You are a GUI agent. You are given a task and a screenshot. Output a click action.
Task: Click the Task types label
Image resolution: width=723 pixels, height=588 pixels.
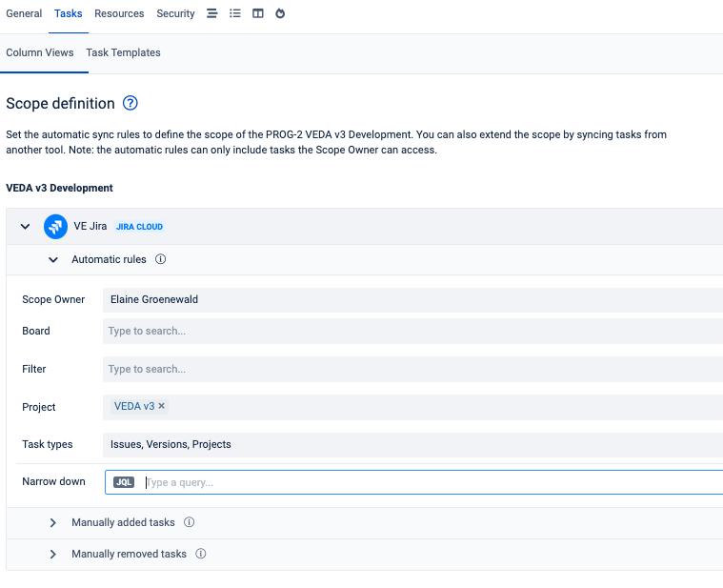click(x=48, y=445)
